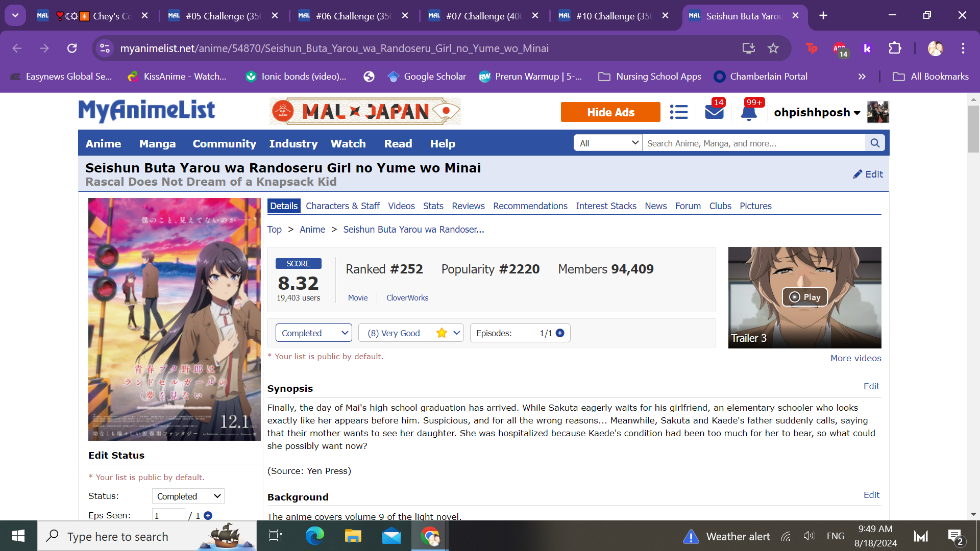Image resolution: width=980 pixels, height=551 pixels.
Task: Open ohpishhposh profile menu
Action: pyautogui.click(x=817, y=112)
